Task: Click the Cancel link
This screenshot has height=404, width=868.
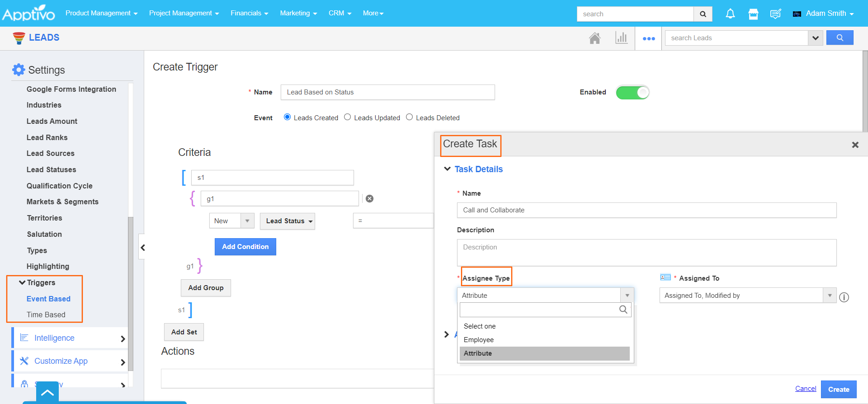Action: coord(805,389)
